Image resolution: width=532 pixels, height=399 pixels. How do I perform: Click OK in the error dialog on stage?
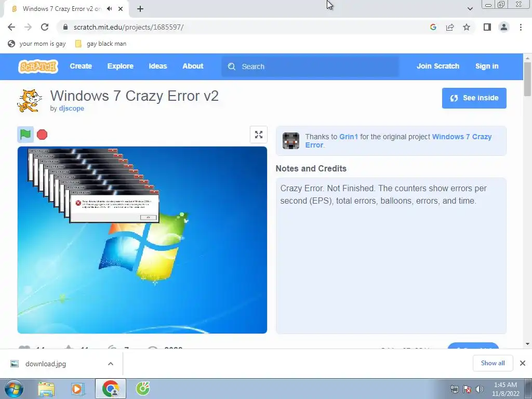pos(148,218)
